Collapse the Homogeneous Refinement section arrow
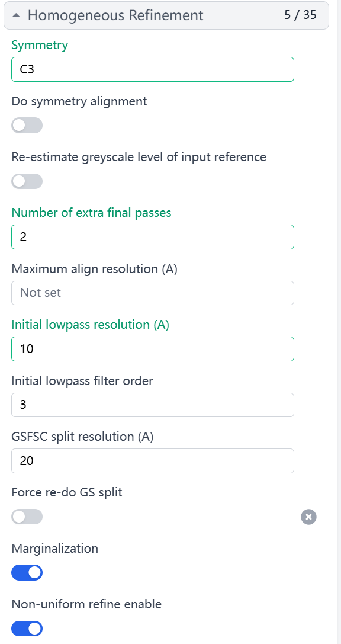341x644 pixels. [16, 15]
